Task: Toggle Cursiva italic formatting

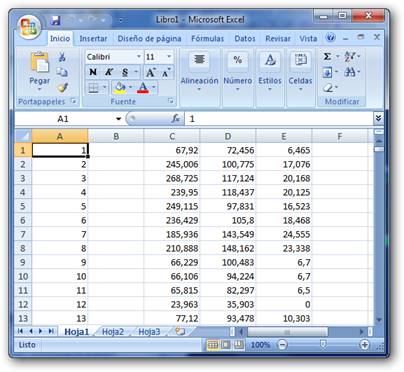Action: [x=109, y=72]
